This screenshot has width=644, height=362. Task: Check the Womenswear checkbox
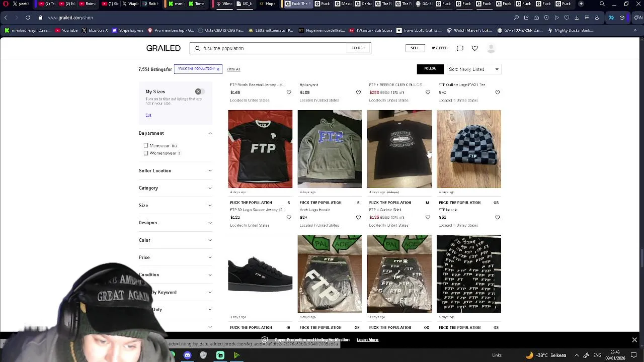(146, 153)
